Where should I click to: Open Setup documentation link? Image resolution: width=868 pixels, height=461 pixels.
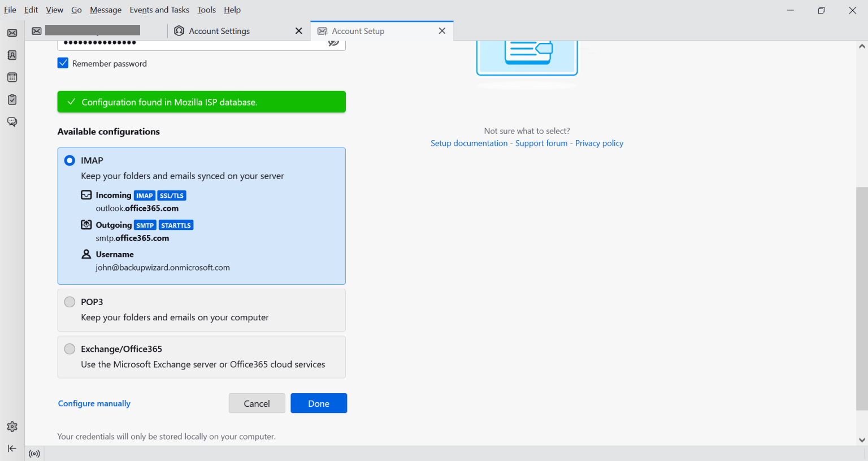point(468,143)
